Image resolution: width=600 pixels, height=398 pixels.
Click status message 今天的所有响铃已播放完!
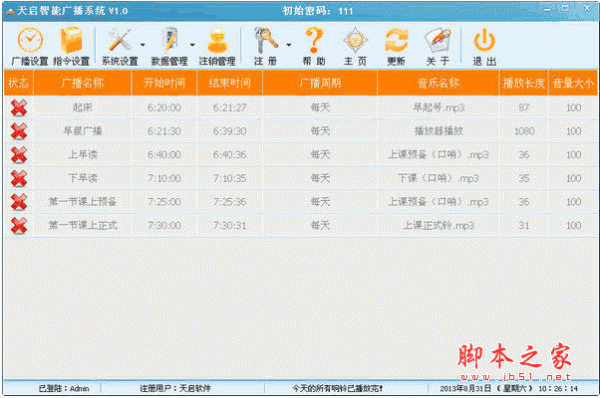[338, 388]
